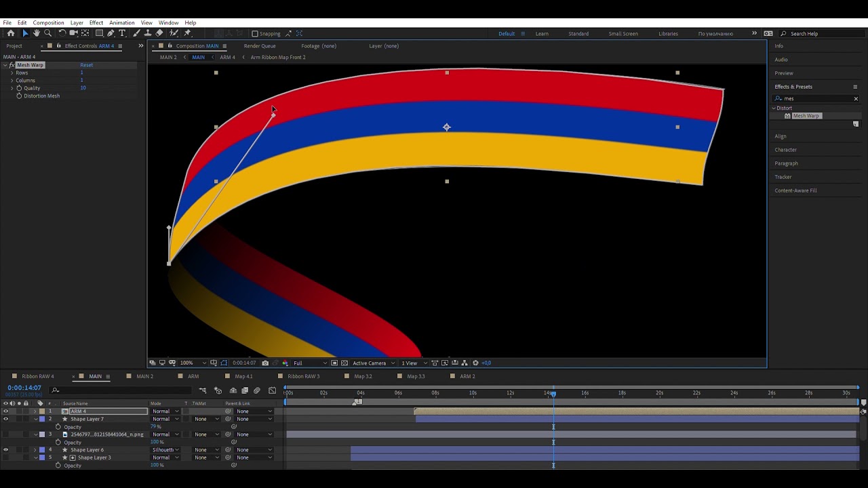
Task: Expand the Rows property
Action: [x=12, y=73]
